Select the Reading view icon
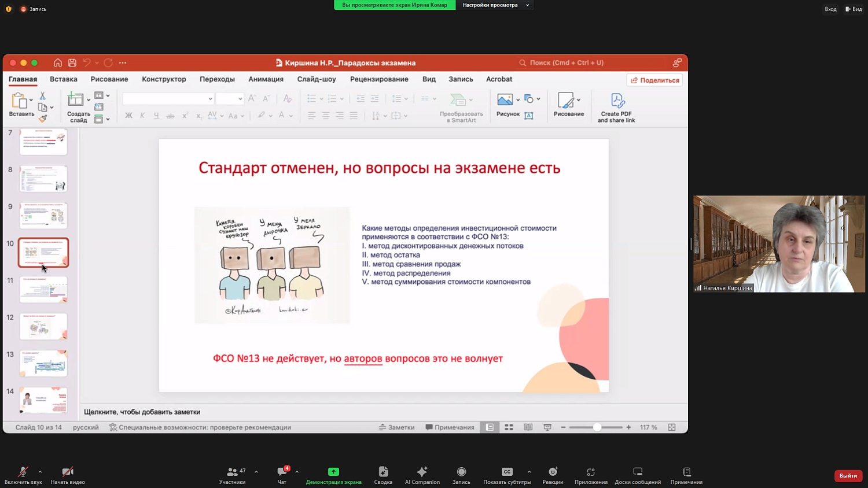Viewport: 868px width, 488px height. (x=528, y=427)
